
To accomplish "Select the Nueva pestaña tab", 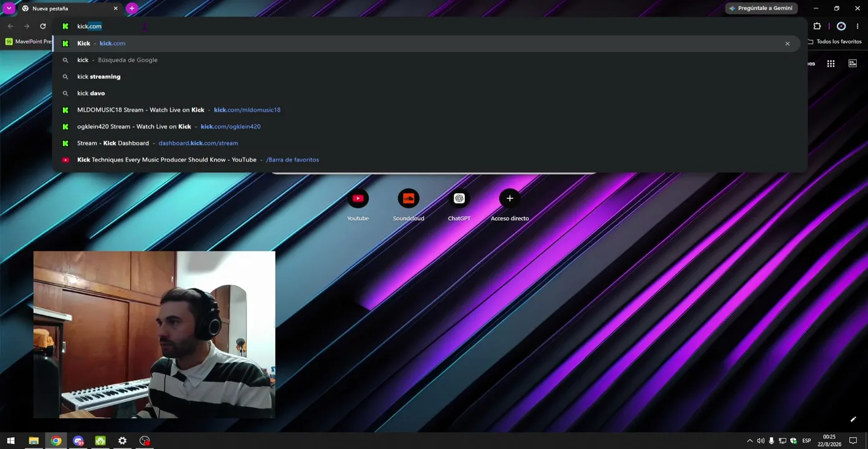I will click(x=69, y=9).
